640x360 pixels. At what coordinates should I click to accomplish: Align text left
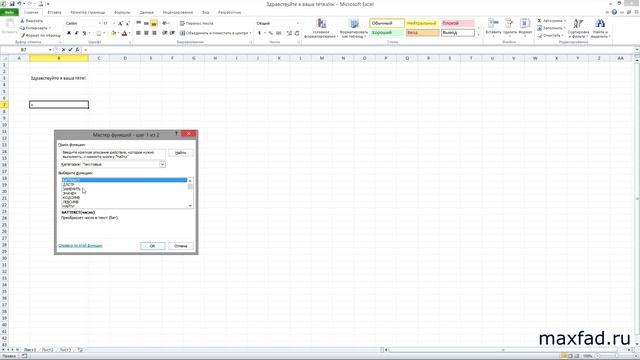[x=139, y=33]
